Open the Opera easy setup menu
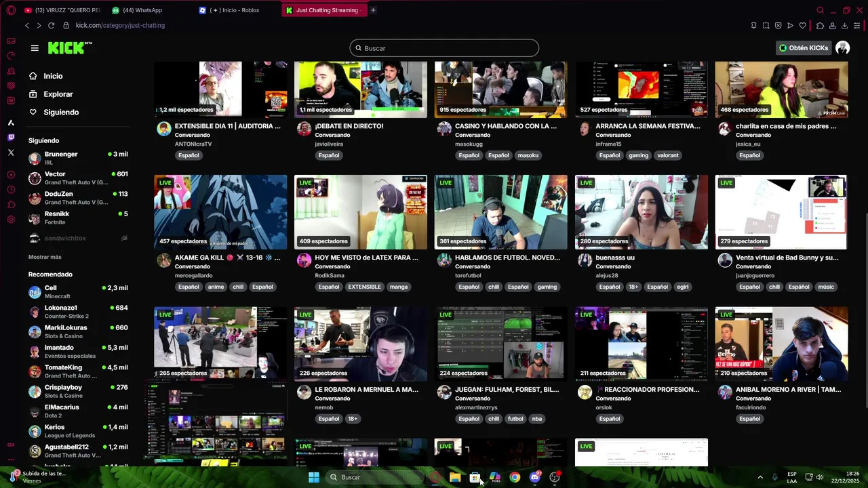The image size is (868, 488). tap(857, 26)
